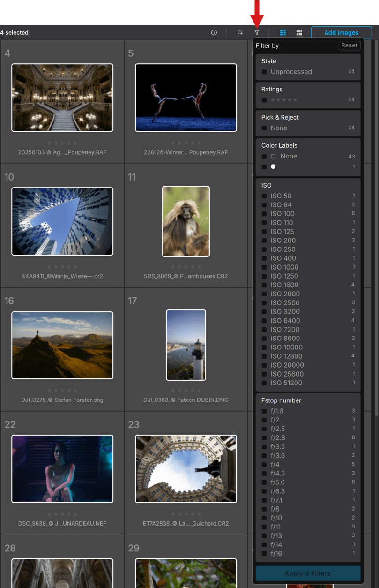The height and width of the screenshot is (588, 379).
Task: Switch to the mosaic layout view
Action: point(299,32)
